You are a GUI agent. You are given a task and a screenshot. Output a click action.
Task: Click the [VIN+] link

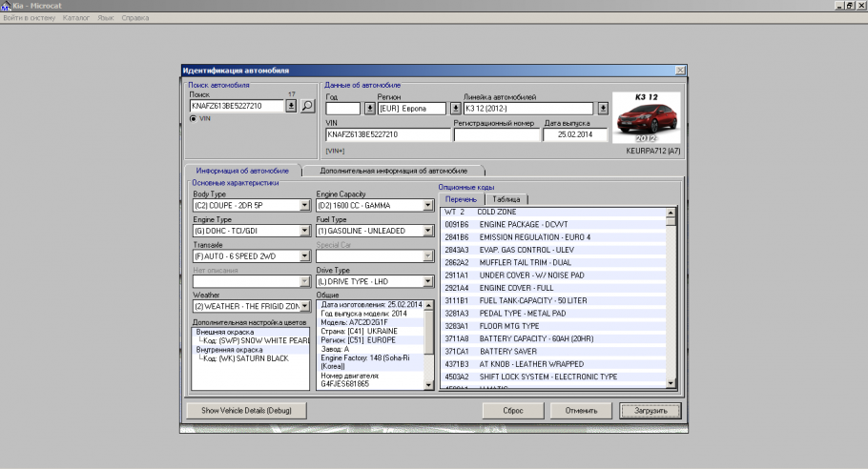click(335, 151)
